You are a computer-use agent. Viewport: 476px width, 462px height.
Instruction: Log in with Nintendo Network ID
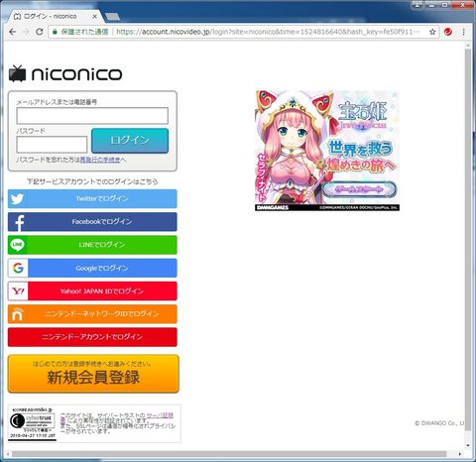[92, 314]
